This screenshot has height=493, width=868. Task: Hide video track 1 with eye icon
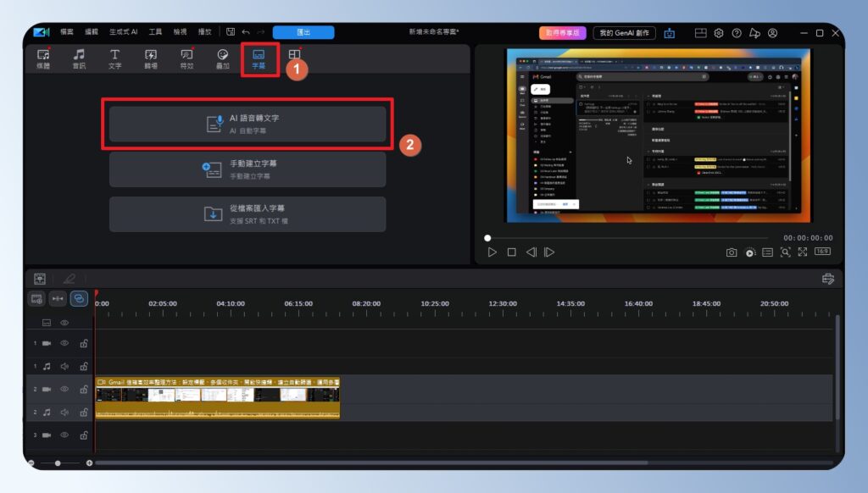pos(64,343)
